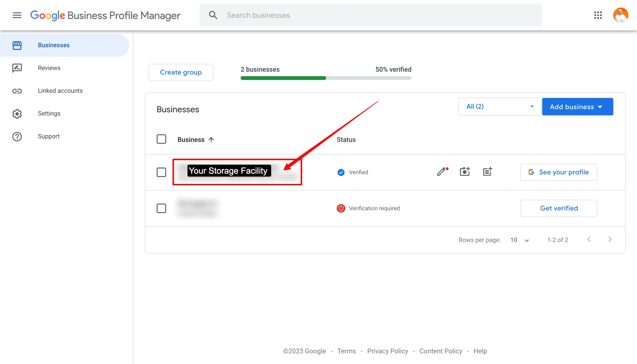Click the Status column header

(x=346, y=140)
